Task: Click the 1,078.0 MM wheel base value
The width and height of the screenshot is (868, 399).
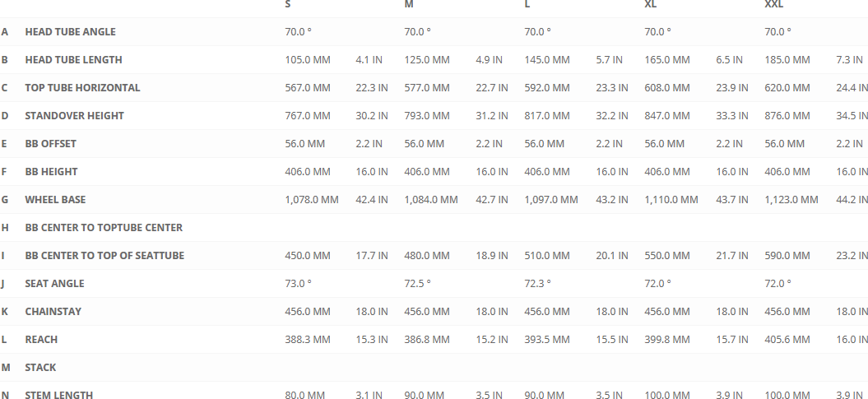Action: point(312,200)
